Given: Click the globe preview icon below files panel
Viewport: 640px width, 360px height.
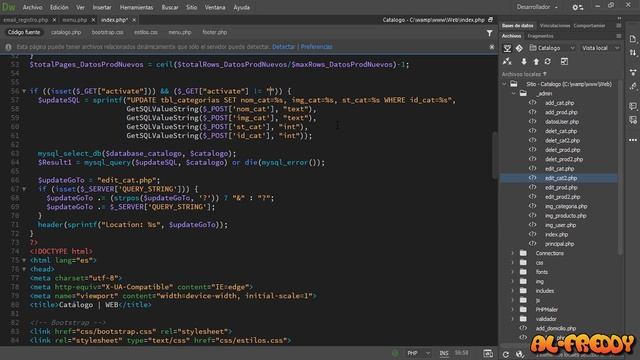Looking at the screenshot, I should [x=519, y=354].
